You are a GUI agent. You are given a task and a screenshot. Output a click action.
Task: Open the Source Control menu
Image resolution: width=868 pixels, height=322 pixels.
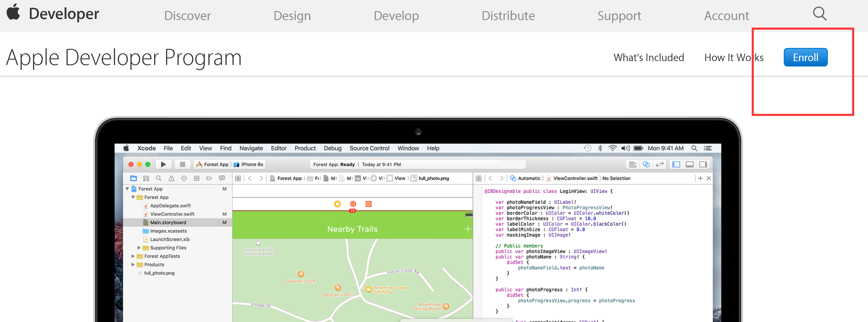click(369, 148)
